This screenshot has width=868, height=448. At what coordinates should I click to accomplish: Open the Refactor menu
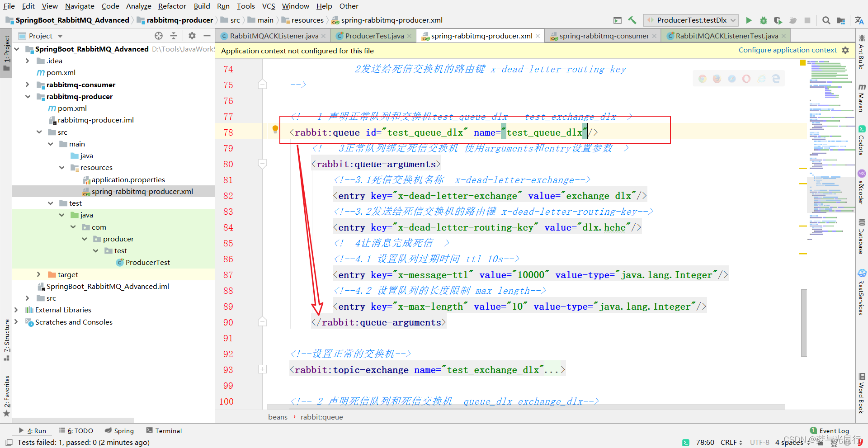click(x=172, y=6)
